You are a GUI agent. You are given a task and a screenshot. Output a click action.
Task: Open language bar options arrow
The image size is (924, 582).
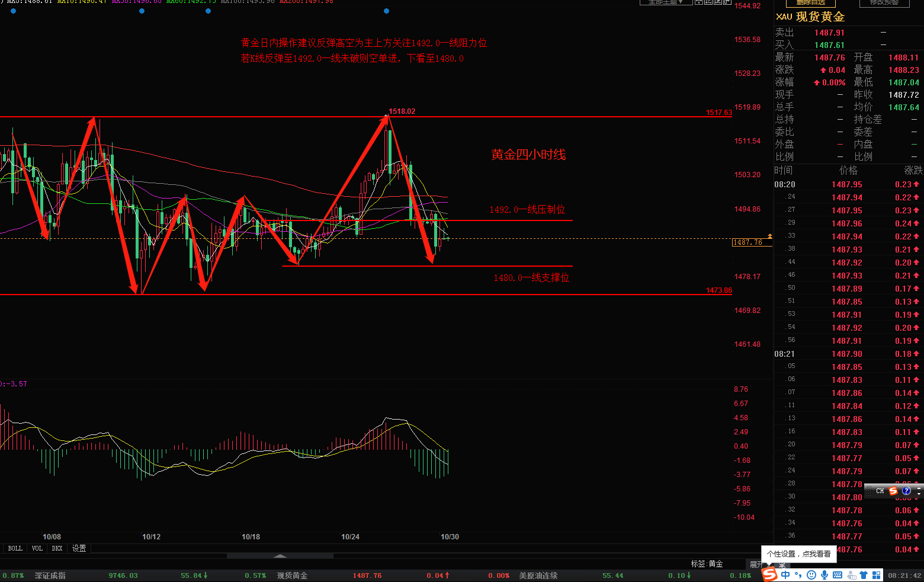point(919,494)
